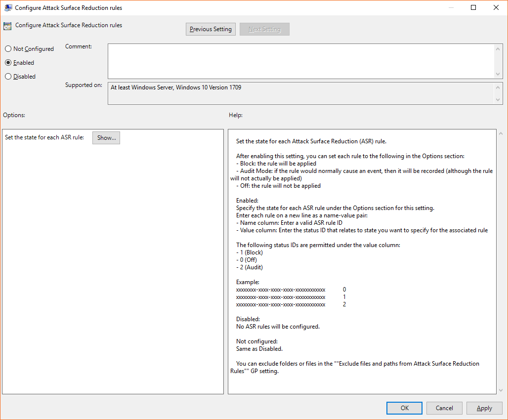The height and width of the screenshot is (420, 508).
Task: Click inside the Comment text box
Action: point(301,61)
